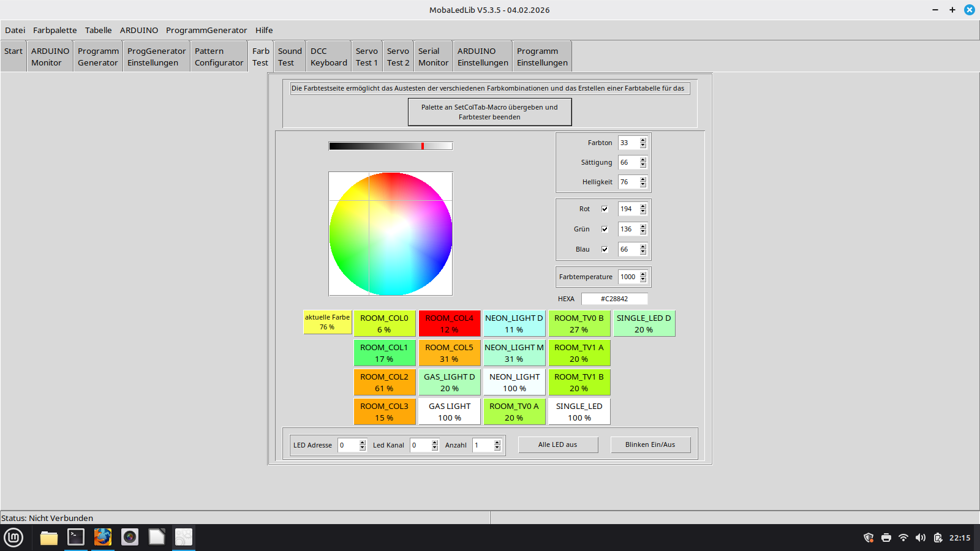
Task: Decrease the Farbtemperature spinner value
Action: click(643, 279)
